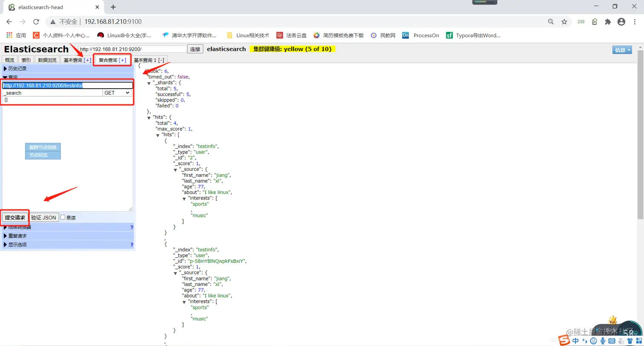Switch to the 基本查询 1 [-] tab
The height and width of the screenshot is (346, 644).
click(149, 60)
